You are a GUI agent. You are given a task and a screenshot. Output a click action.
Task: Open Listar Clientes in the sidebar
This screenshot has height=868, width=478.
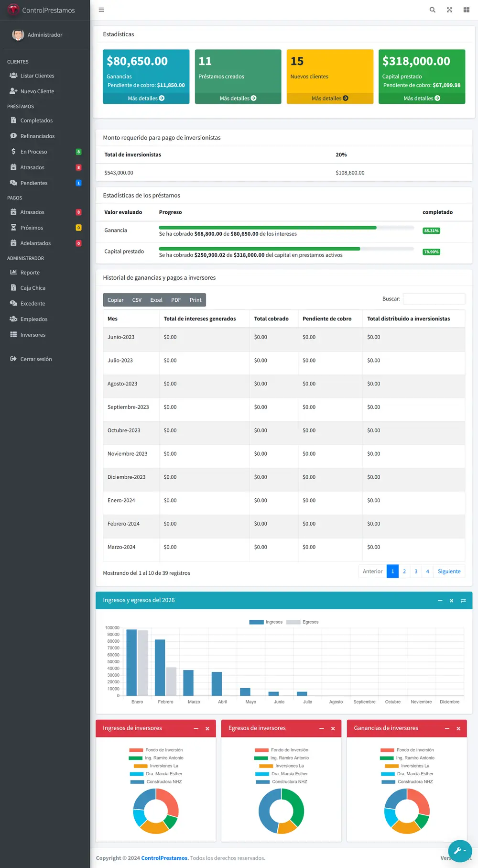coord(45,76)
